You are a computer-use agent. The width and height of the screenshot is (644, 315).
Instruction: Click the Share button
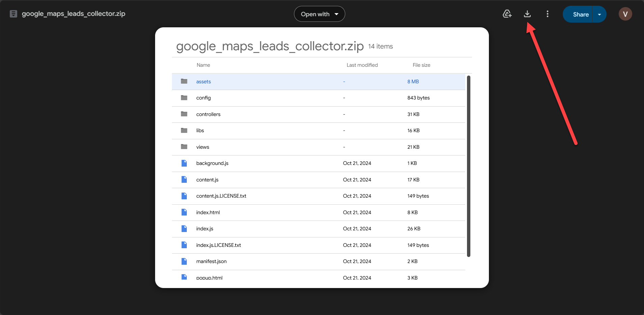pos(581,14)
